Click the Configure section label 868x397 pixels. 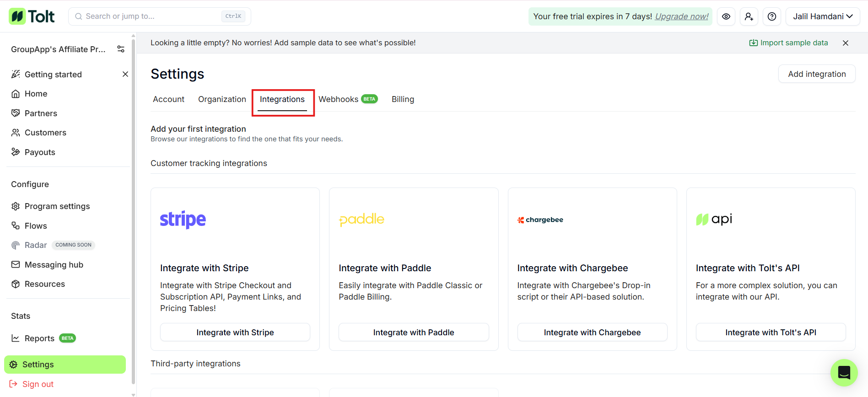(x=30, y=184)
